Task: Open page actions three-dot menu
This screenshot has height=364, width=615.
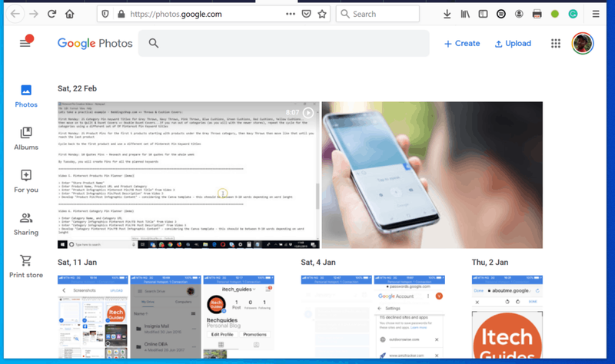Action: (x=291, y=14)
